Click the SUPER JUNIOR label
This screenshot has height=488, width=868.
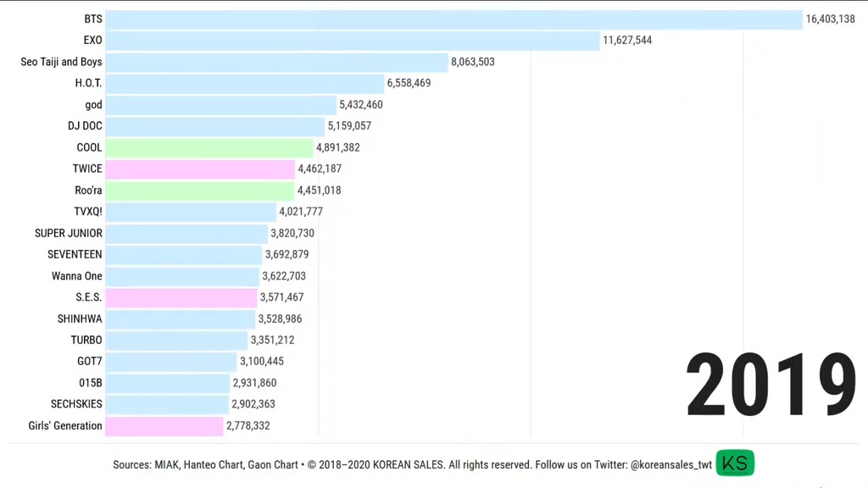pyautogui.click(x=69, y=233)
